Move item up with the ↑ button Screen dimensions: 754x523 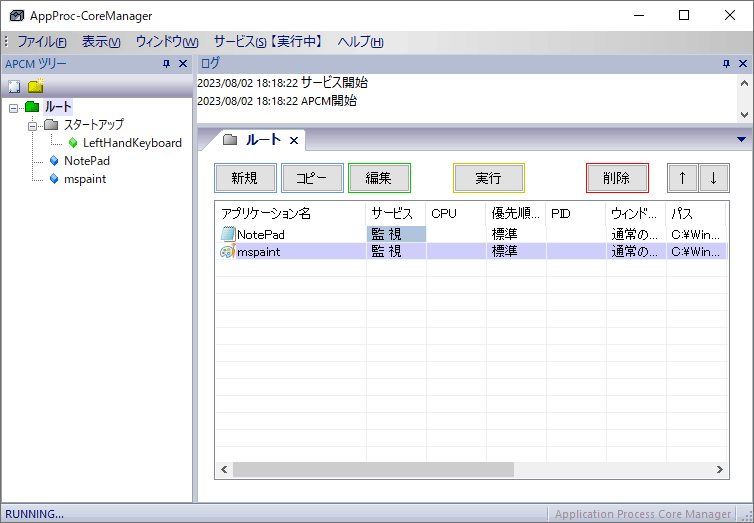pos(682,178)
